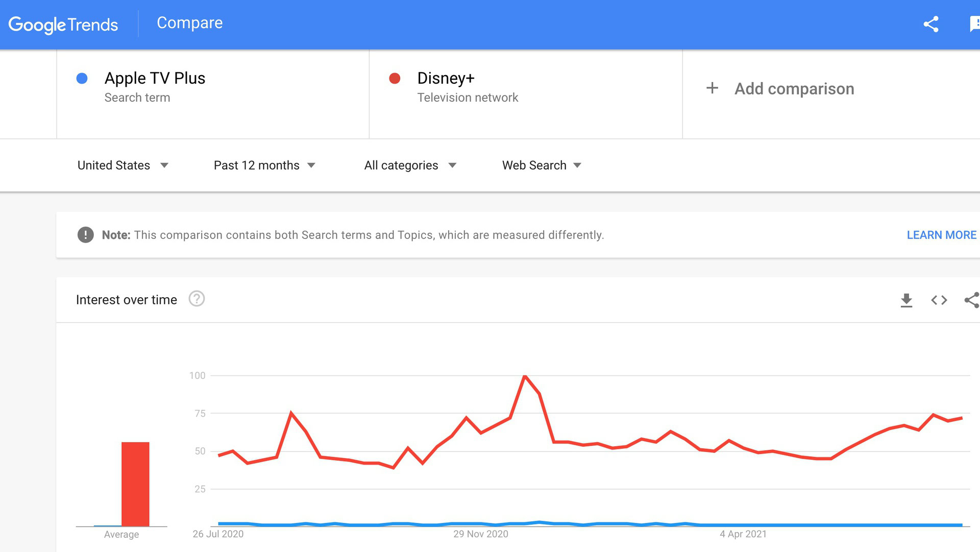Open the All categories dropdown

tap(410, 165)
